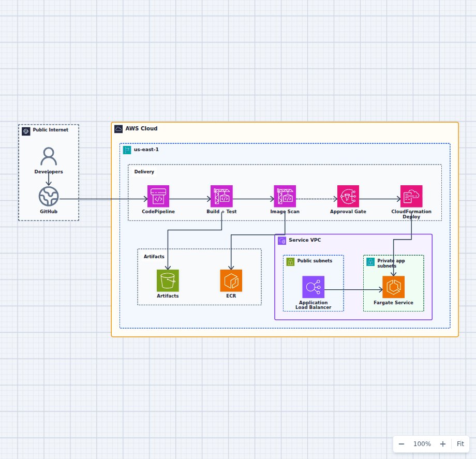This screenshot has width=476, height=459.
Task: Click the Fargate Service icon
Action: click(393, 287)
